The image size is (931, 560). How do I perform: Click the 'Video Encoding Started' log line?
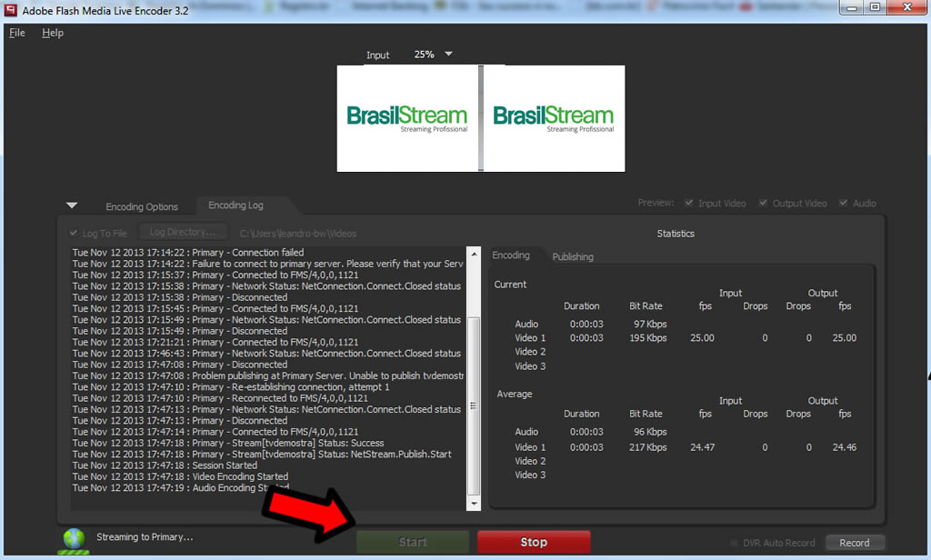181,477
